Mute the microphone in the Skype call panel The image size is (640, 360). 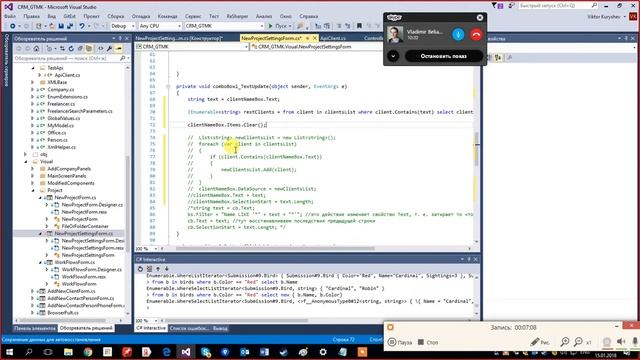point(458,35)
